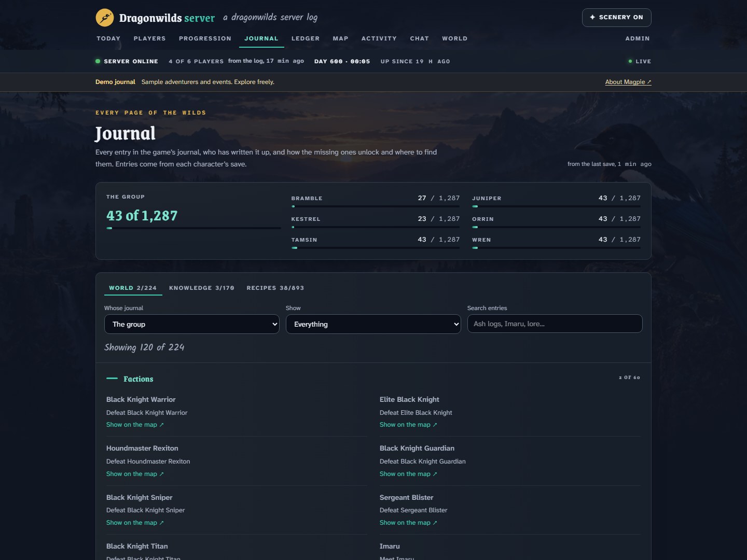Click Wren's progress bar
This screenshot has height=560, width=747.
pyautogui.click(x=556, y=248)
